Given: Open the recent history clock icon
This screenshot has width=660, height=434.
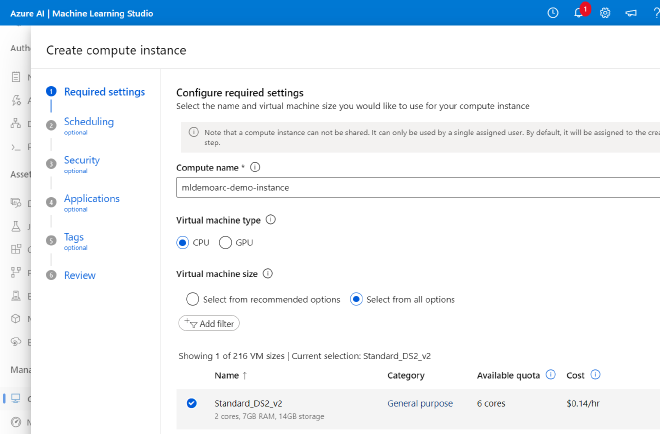Looking at the screenshot, I should pos(553,13).
